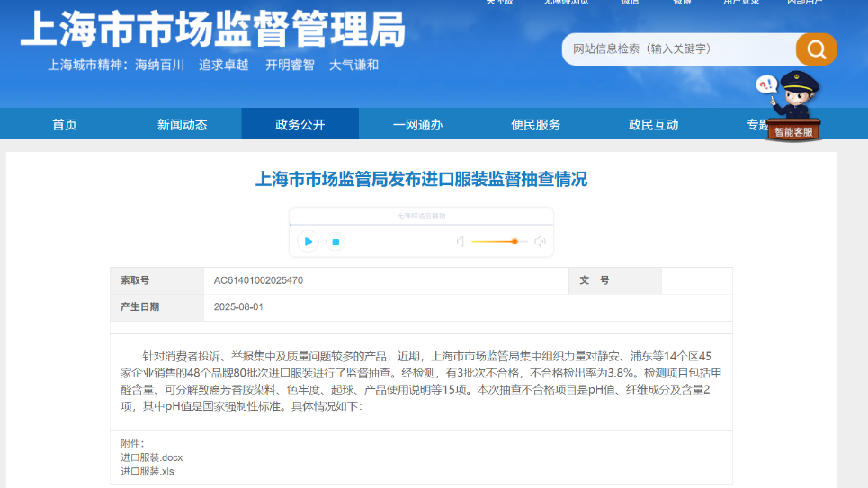This screenshot has width=868, height=488.
Task: Click the low-volume speaker icon
Action: [x=460, y=242]
